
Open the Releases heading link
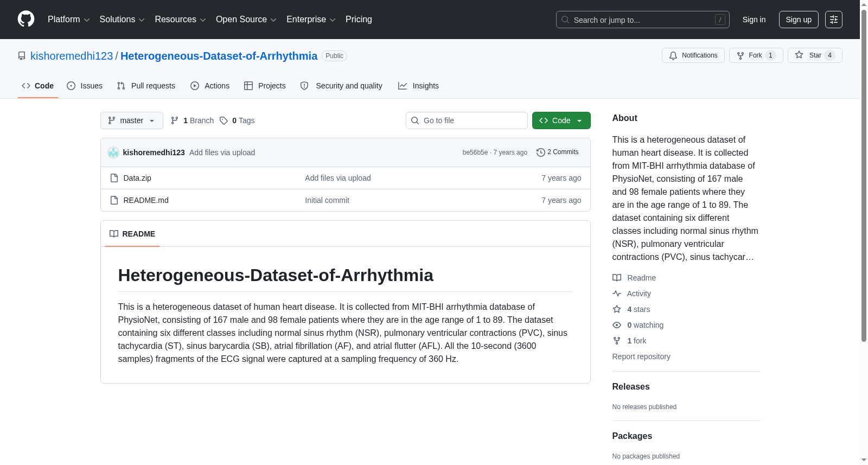click(x=631, y=386)
